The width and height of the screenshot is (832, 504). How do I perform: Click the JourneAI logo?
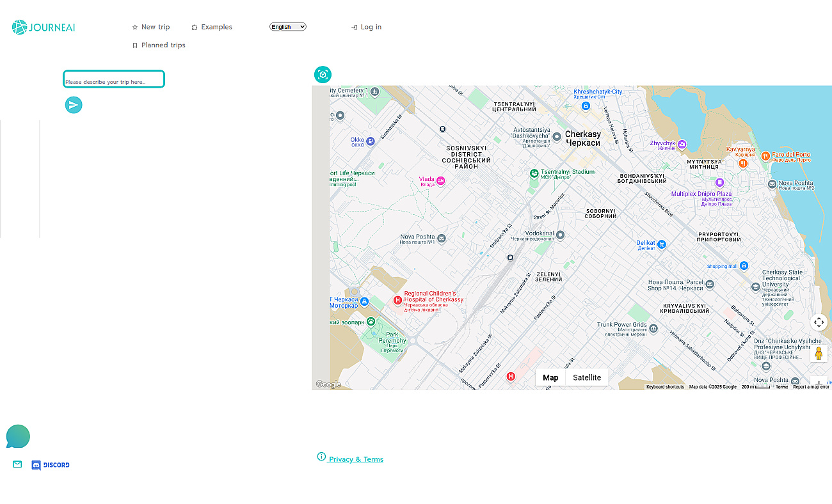coord(44,27)
